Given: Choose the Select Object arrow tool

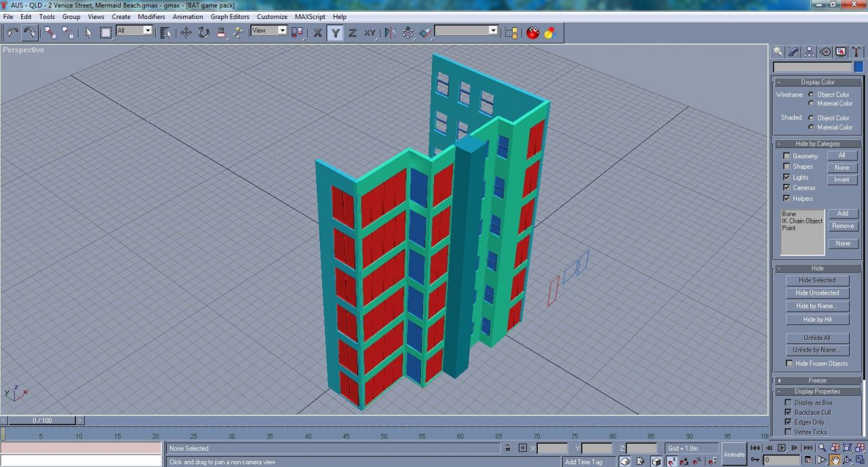Looking at the screenshot, I should tap(88, 32).
